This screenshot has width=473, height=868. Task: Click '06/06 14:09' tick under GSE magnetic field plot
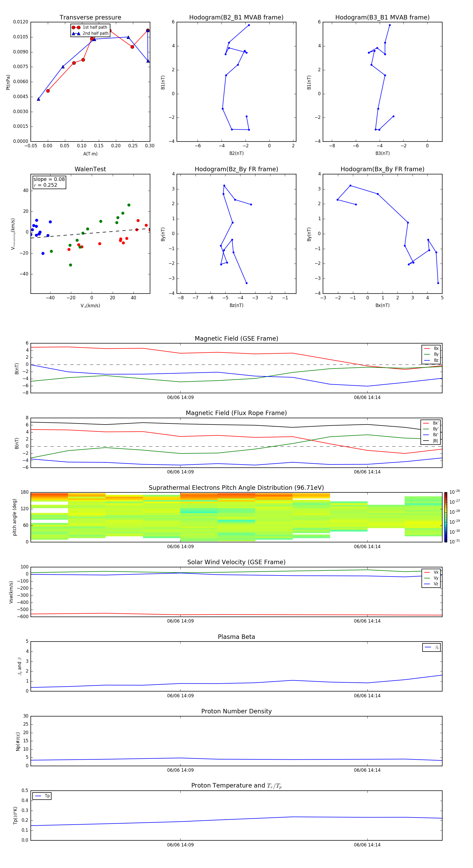(x=180, y=397)
